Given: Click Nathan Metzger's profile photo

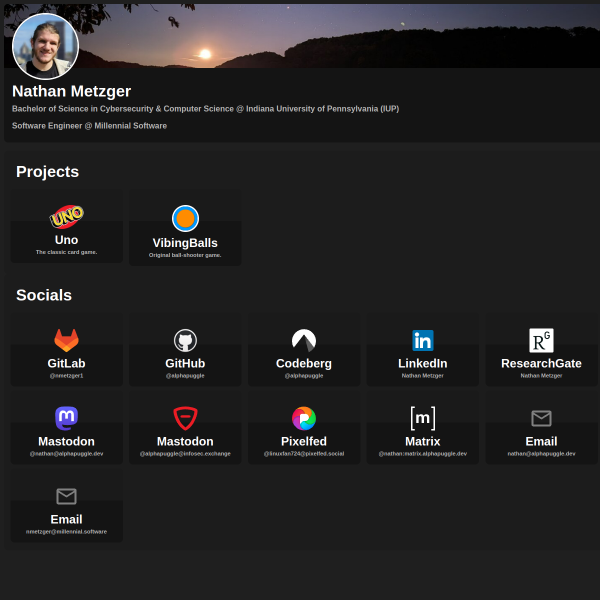Looking at the screenshot, I should click(46, 46).
